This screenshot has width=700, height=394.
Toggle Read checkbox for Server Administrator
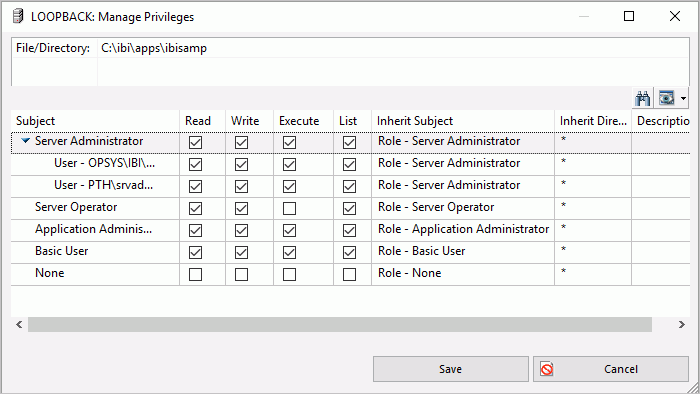click(x=196, y=142)
